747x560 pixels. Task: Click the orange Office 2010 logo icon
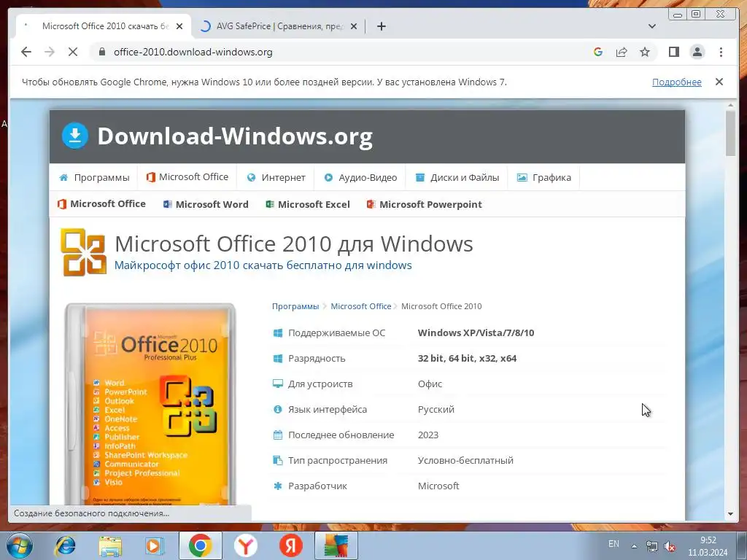[x=83, y=252]
